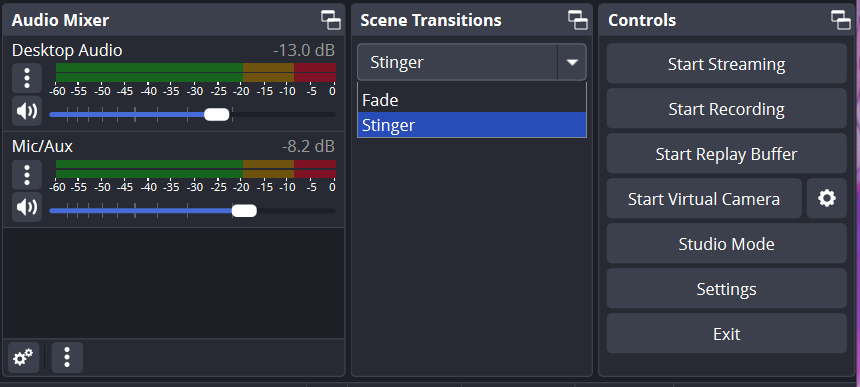Click Start Streaming button

(726, 64)
